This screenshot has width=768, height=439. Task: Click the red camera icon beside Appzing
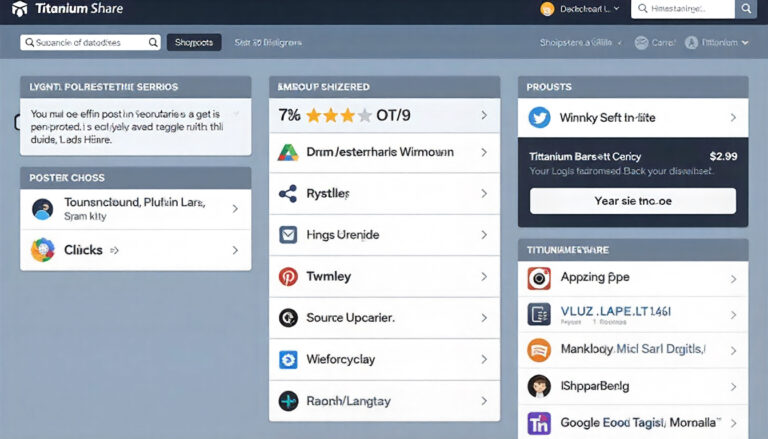point(539,278)
